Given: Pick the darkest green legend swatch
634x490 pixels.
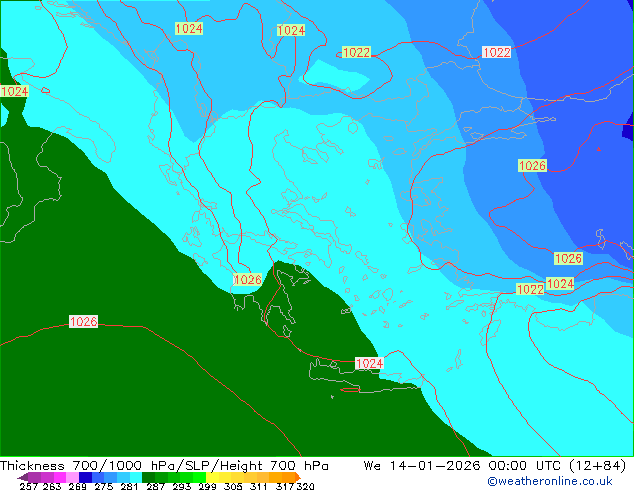Looking at the screenshot, I should (148, 477).
